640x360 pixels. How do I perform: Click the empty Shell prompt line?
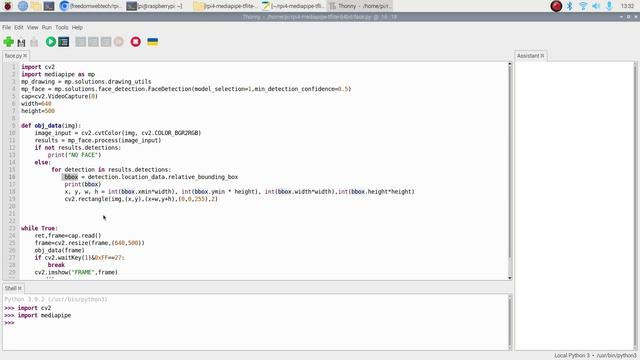(9, 323)
